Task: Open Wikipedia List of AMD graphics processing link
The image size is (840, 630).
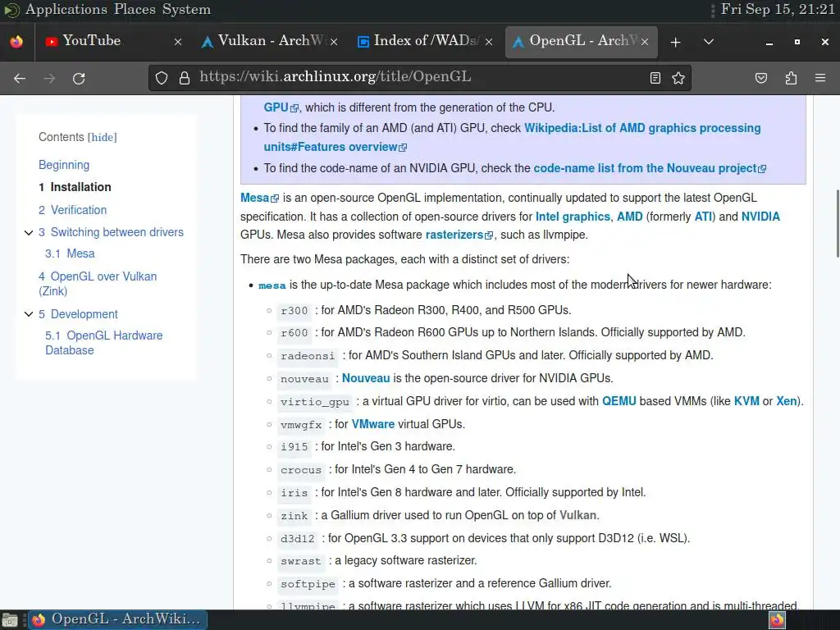Action: point(512,137)
